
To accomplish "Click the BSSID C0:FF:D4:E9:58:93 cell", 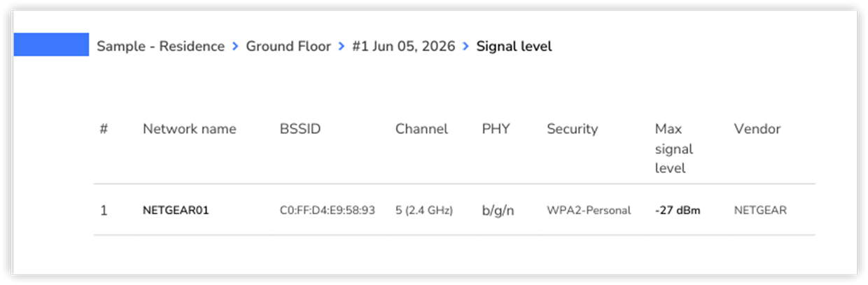I will (x=328, y=210).
